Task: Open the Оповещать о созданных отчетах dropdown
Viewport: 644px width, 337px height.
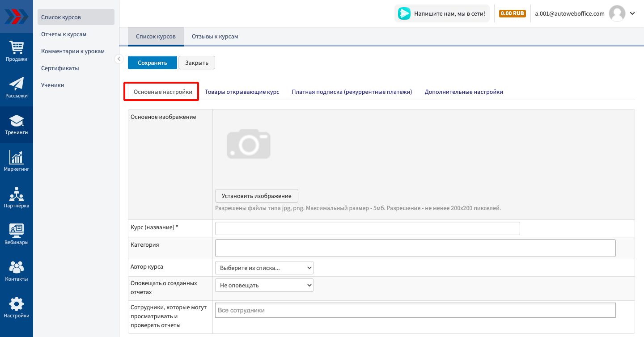Action: pyautogui.click(x=264, y=285)
